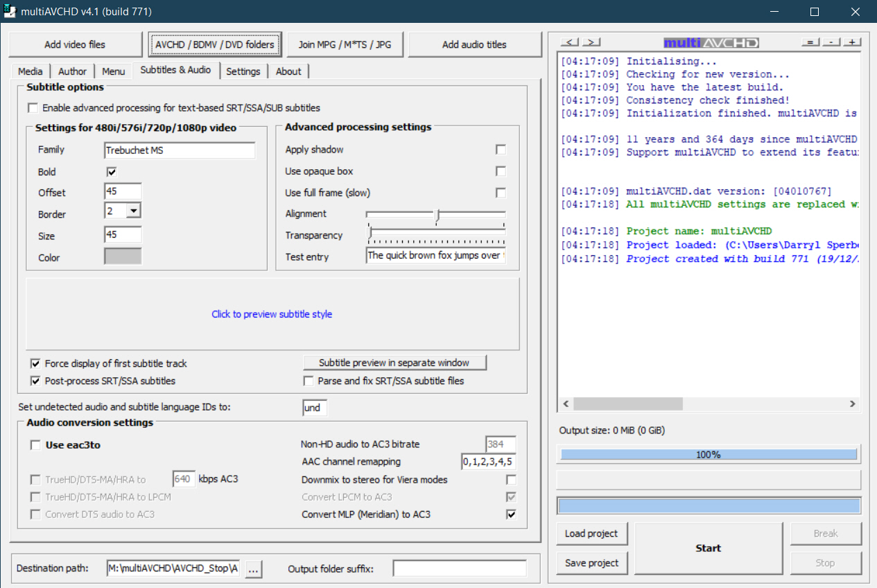Click the Add audio titles button
The width and height of the screenshot is (877, 588).
tap(475, 44)
